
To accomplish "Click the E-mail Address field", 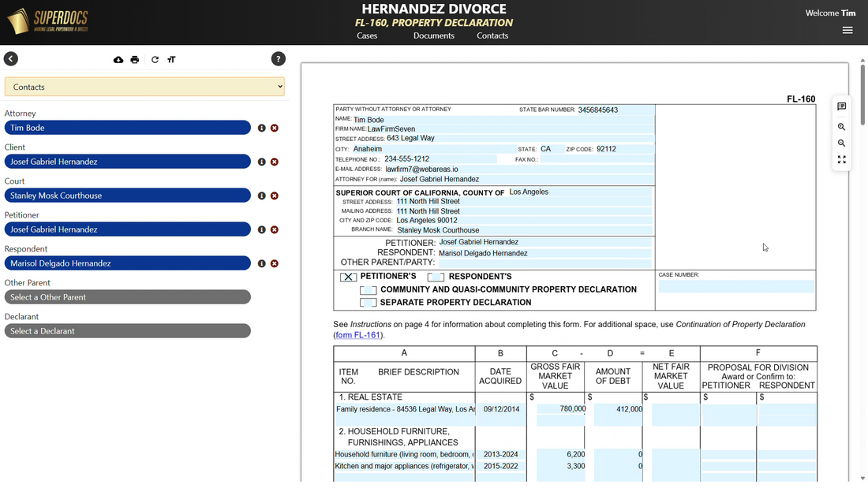I will (518, 169).
